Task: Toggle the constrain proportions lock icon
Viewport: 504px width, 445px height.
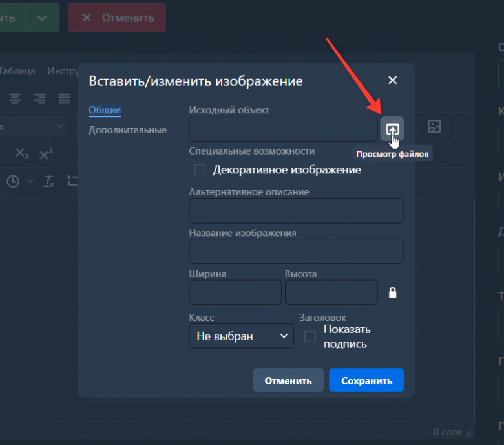Action: [392, 292]
